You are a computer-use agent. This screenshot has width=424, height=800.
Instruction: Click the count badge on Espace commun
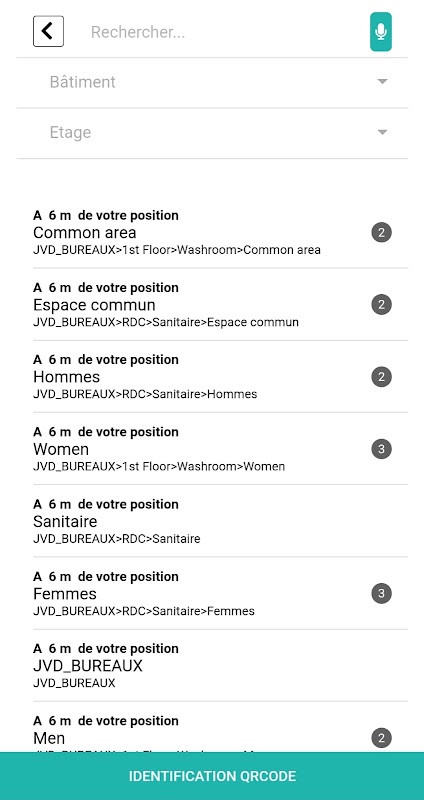coord(381,305)
